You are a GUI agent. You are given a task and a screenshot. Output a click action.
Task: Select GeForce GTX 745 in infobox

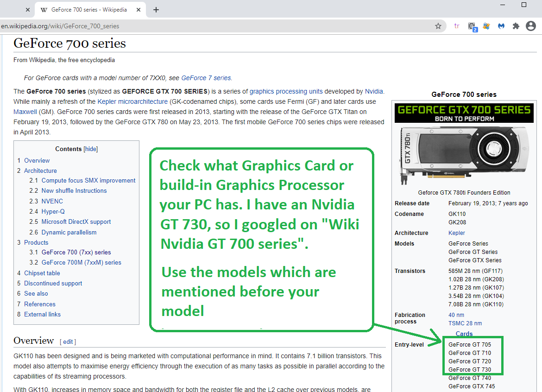coord(472,386)
